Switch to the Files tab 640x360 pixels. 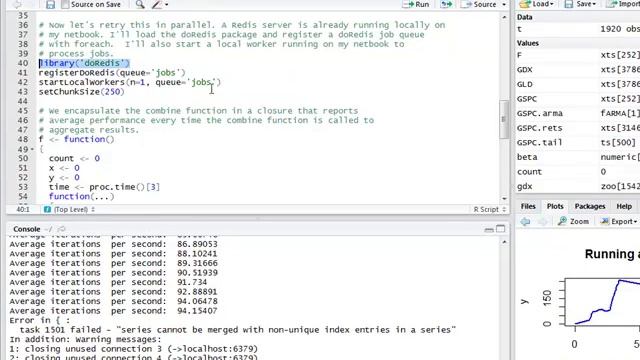click(528, 206)
